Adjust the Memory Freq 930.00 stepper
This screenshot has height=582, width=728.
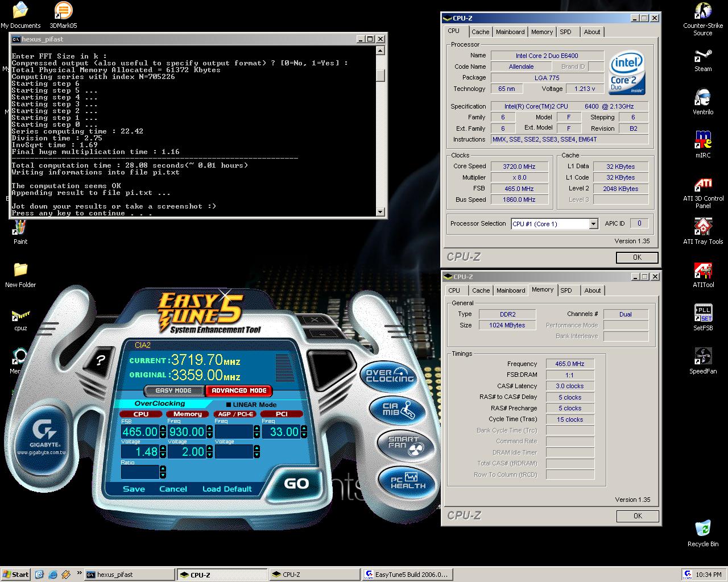coord(209,432)
